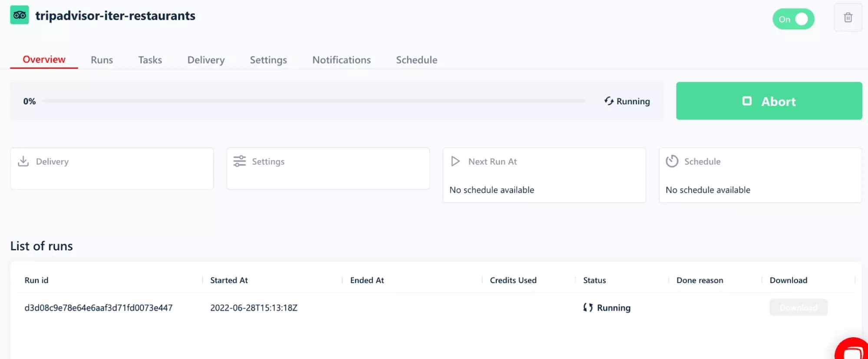Screen dimensions: 868x359
Task: Click the Next Run At play icon
Action: pyautogui.click(x=455, y=161)
